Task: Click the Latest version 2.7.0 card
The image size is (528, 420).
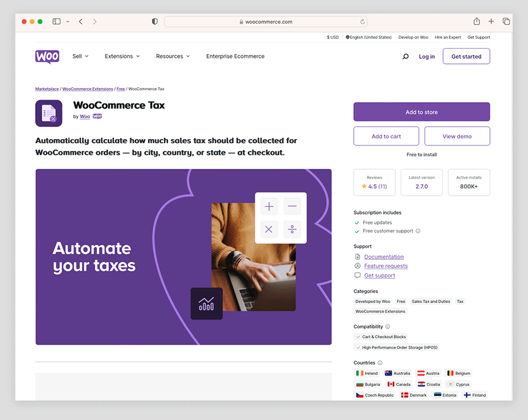Action: pos(422,182)
